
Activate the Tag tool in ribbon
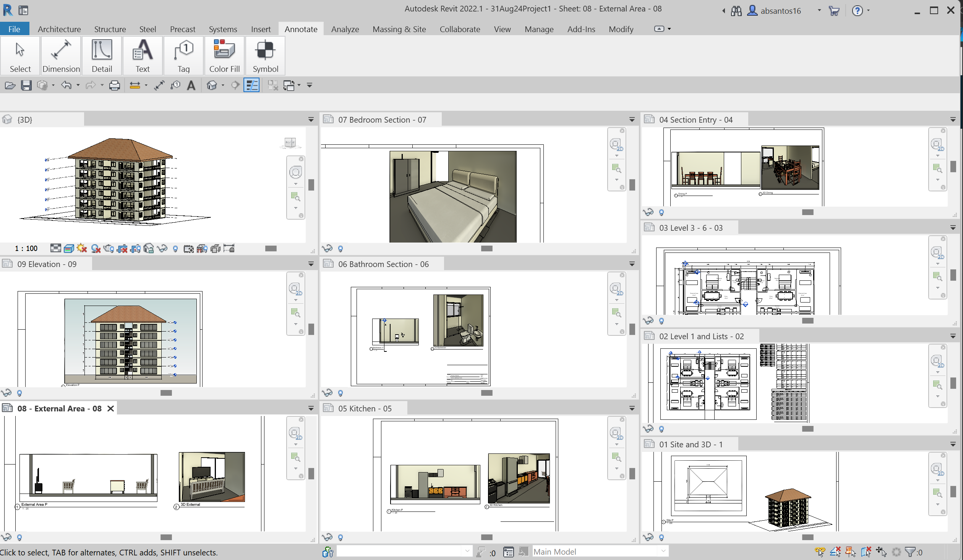[183, 56]
